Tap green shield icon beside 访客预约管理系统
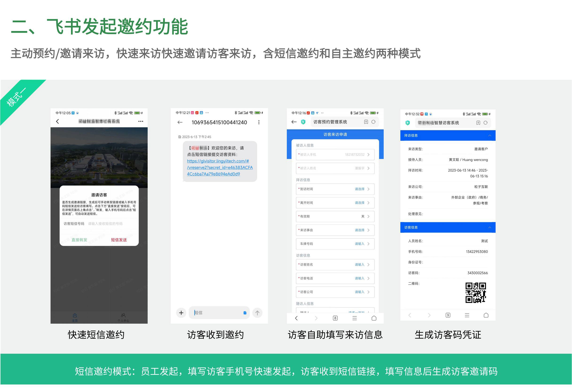The image size is (572, 392). tap(303, 122)
